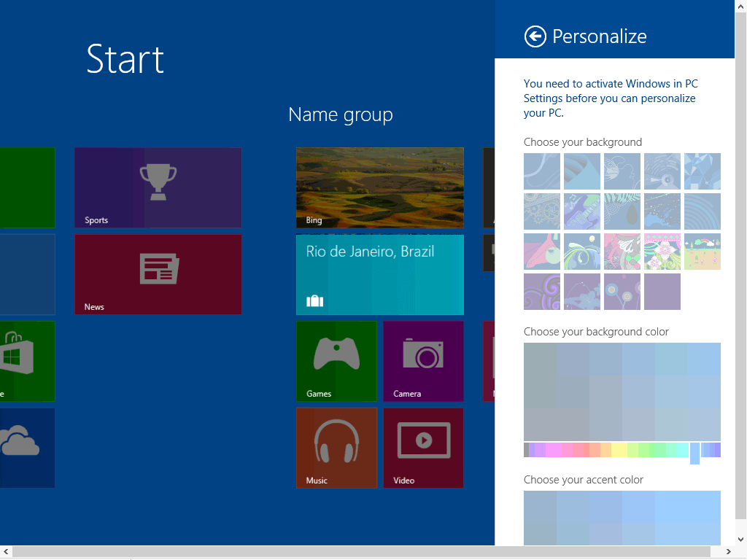
Task: Pick pink on the background hue strip
Action: point(554,450)
